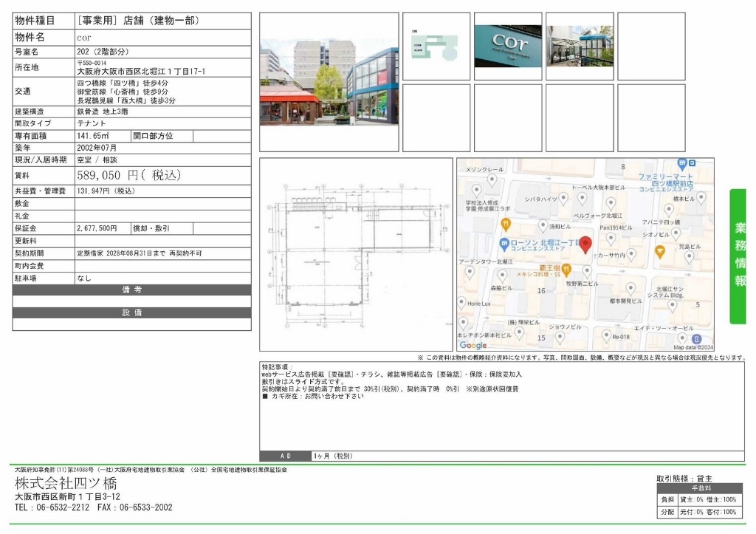Click the red location pin on map

585,244
